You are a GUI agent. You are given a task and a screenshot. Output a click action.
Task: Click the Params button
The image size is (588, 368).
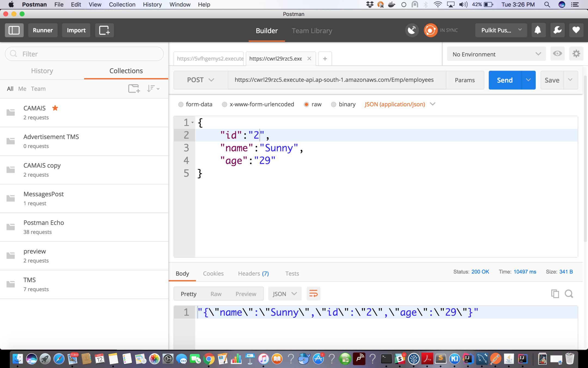click(x=465, y=80)
